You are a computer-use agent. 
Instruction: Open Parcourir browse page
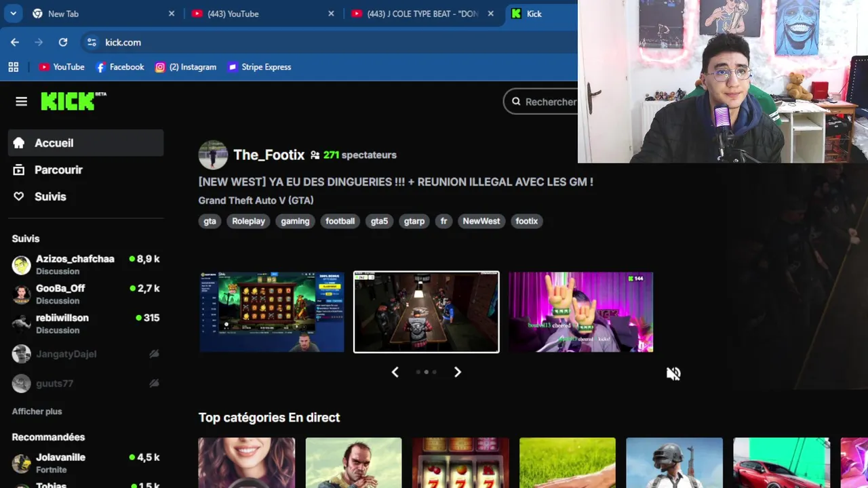85,170
